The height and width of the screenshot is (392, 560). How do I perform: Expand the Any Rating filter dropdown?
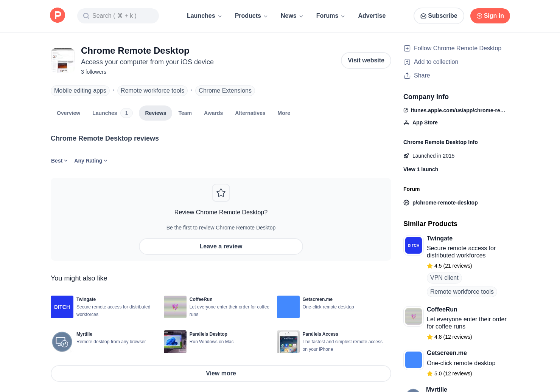[x=91, y=161]
